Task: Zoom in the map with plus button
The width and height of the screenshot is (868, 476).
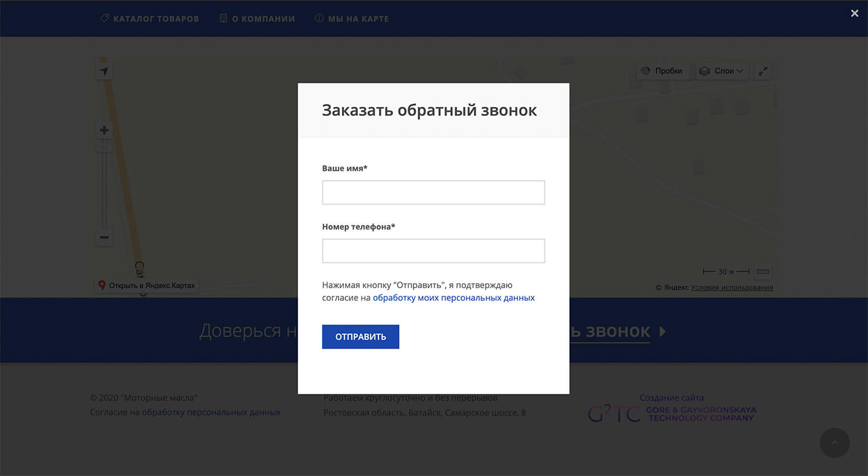Action: pyautogui.click(x=104, y=130)
